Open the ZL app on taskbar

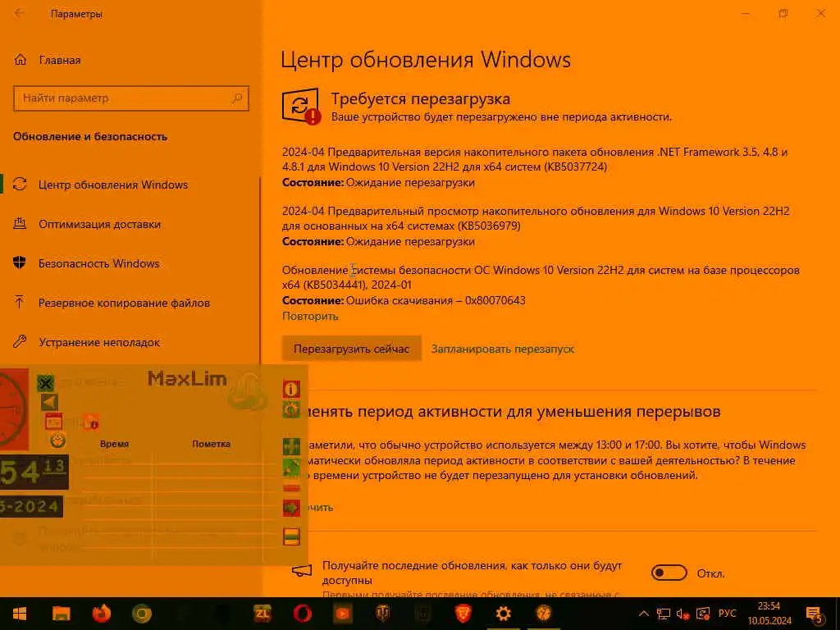click(262, 614)
